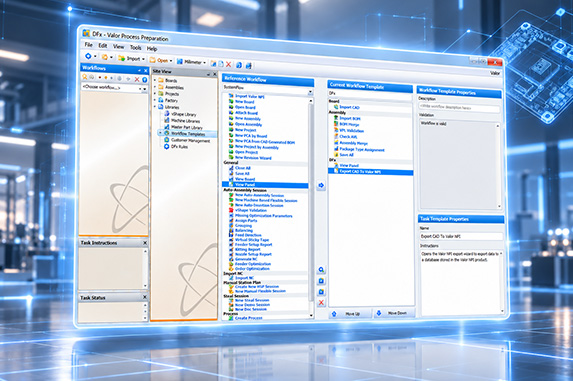Click the blank page icon in main toolbar
Screen dimensions: 573x381
(221, 64)
